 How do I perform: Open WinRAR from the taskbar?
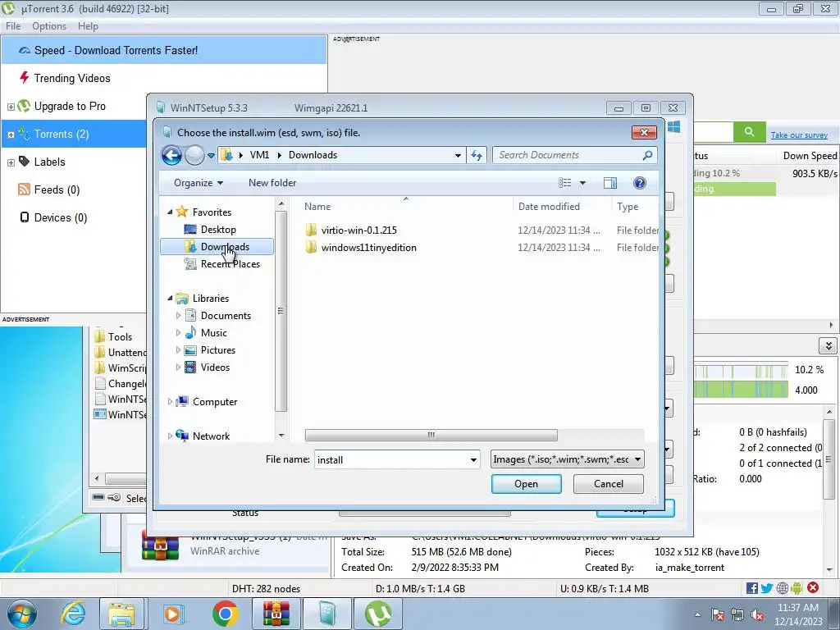tap(276, 614)
